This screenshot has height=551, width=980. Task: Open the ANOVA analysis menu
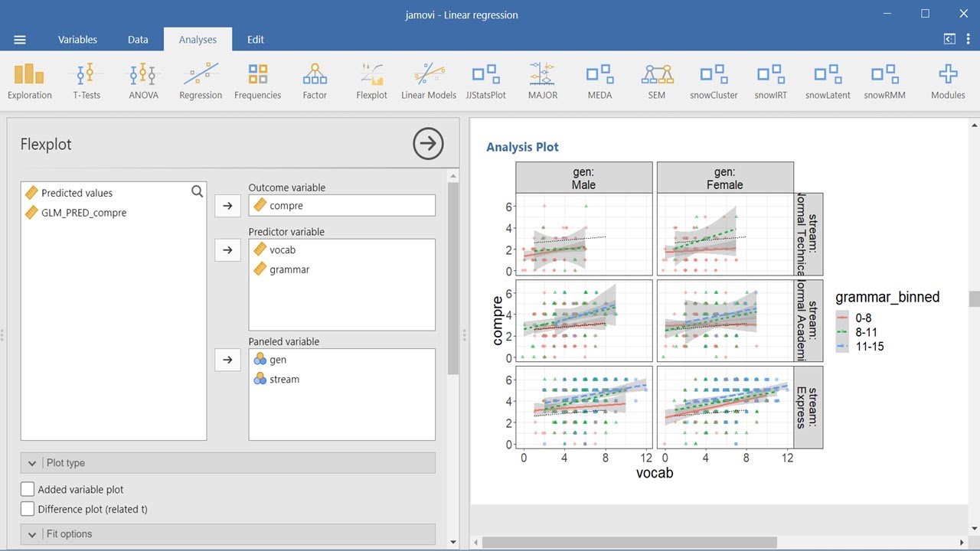click(143, 81)
